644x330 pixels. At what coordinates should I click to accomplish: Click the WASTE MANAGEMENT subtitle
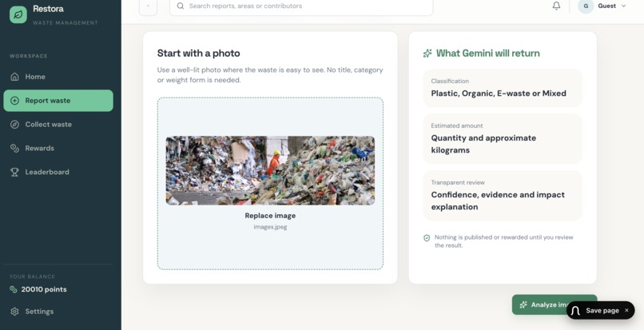tap(66, 23)
